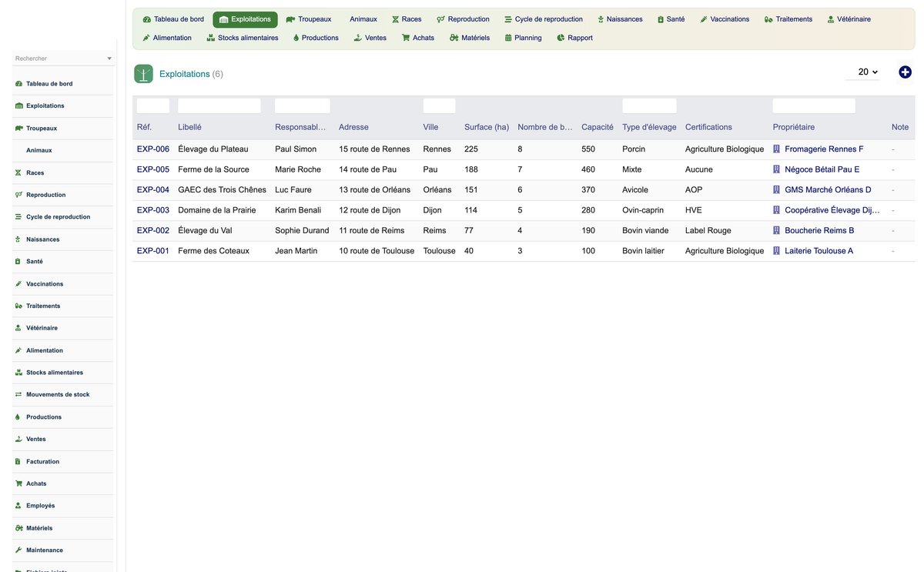Open the Troupeaux tab in top navigation
The image size is (924, 572).
(309, 19)
